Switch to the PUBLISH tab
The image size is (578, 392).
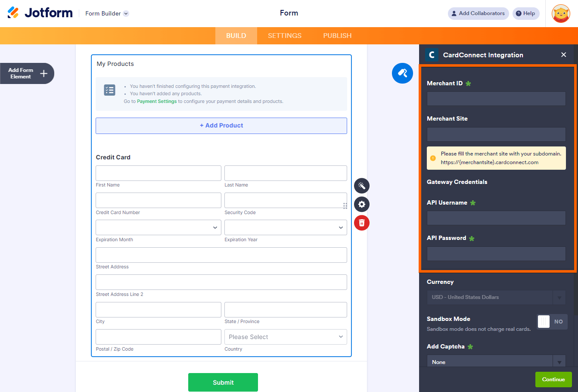coord(337,36)
